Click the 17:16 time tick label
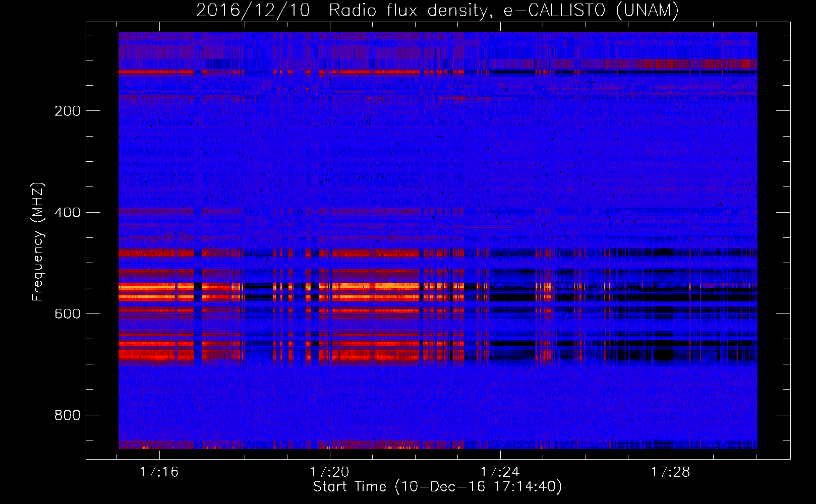Viewport: 816px width, 504px height. pyautogui.click(x=159, y=472)
